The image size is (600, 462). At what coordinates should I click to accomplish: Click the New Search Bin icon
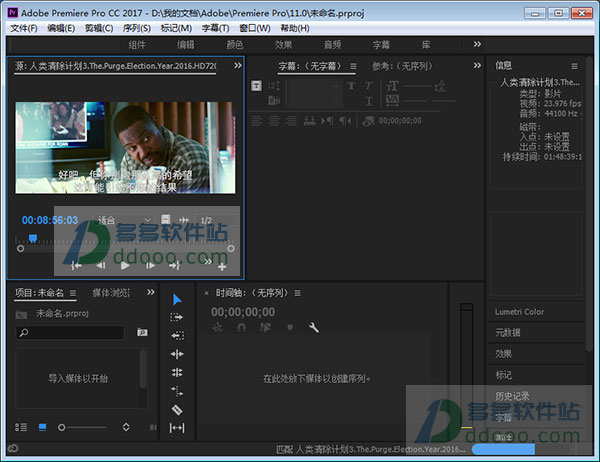pyautogui.click(x=142, y=332)
